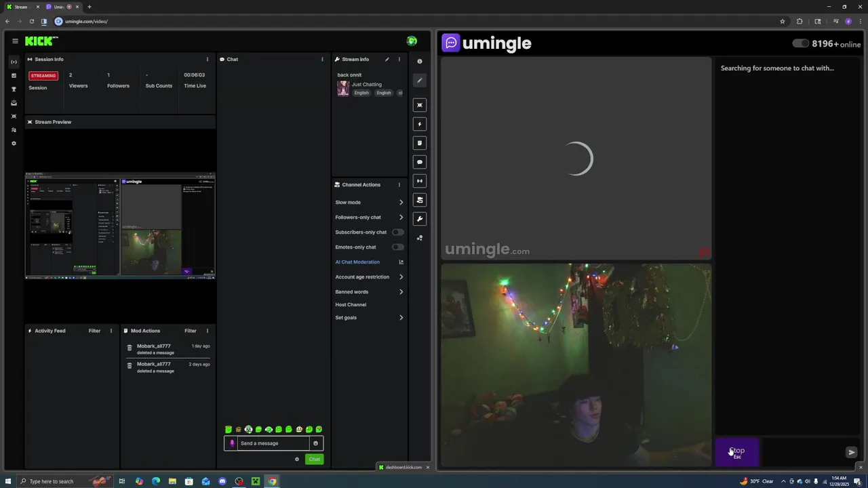Switch to the Stream browser tab
Viewport: 868px width, 488px height.
[x=21, y=7]
